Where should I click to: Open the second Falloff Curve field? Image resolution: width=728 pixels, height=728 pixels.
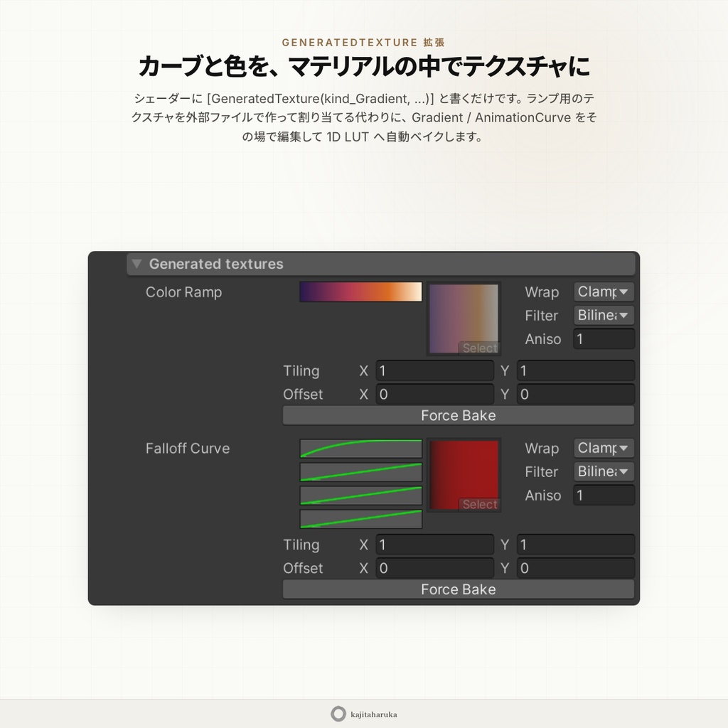click(x=360, y=472)
